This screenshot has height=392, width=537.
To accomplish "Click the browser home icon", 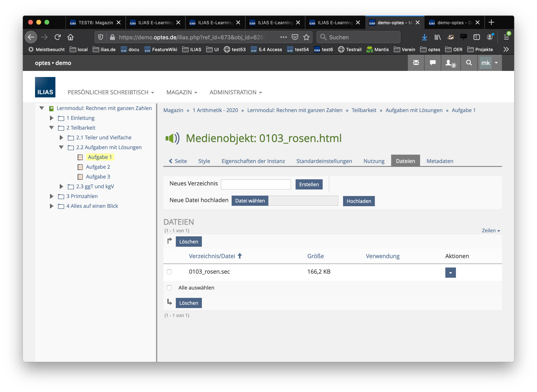I will click(x=70, y=37).
